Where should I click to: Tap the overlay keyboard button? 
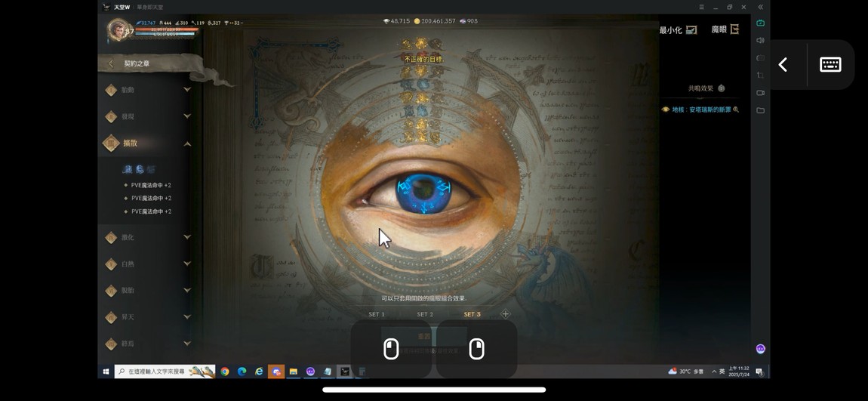click(830, 65)
